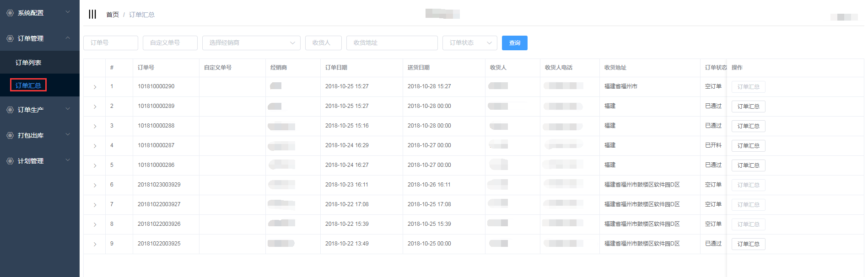This screenshot has height=277, width=868.
Task: Click the gear icon beside 订单管理
Action: point(10,38)
